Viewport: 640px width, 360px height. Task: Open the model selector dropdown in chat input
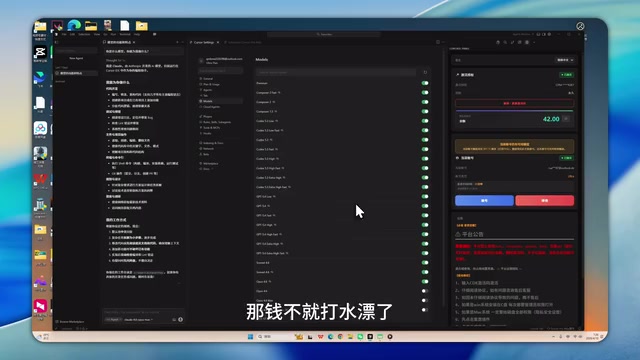coord(138,320)
